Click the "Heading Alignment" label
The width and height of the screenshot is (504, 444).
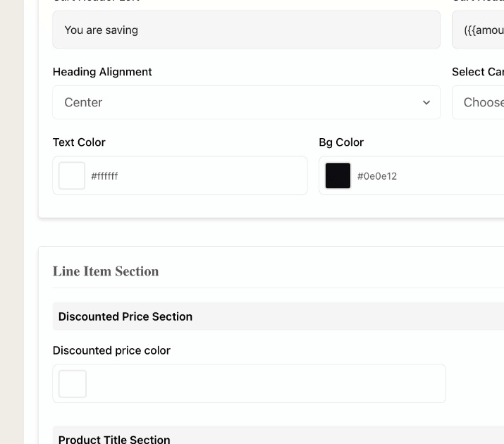pos(102,72)
